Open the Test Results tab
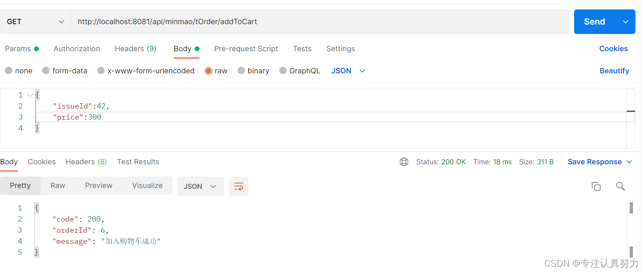 tap(138, 162)
